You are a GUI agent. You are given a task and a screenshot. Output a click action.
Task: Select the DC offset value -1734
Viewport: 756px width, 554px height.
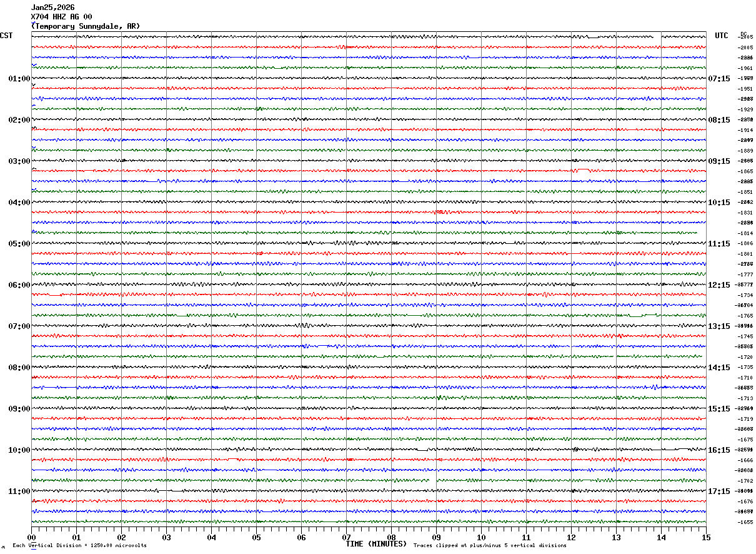pos(745,295)
